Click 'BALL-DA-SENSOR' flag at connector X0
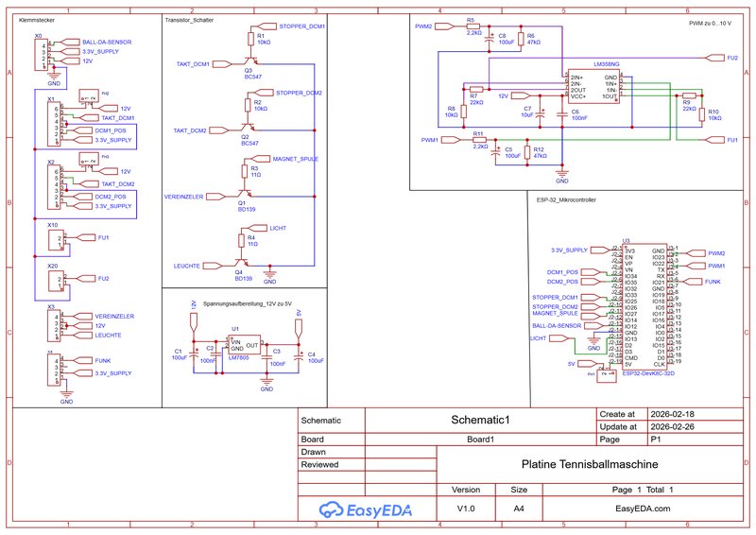Screen dimensions: 756x535 click(70, 42)
